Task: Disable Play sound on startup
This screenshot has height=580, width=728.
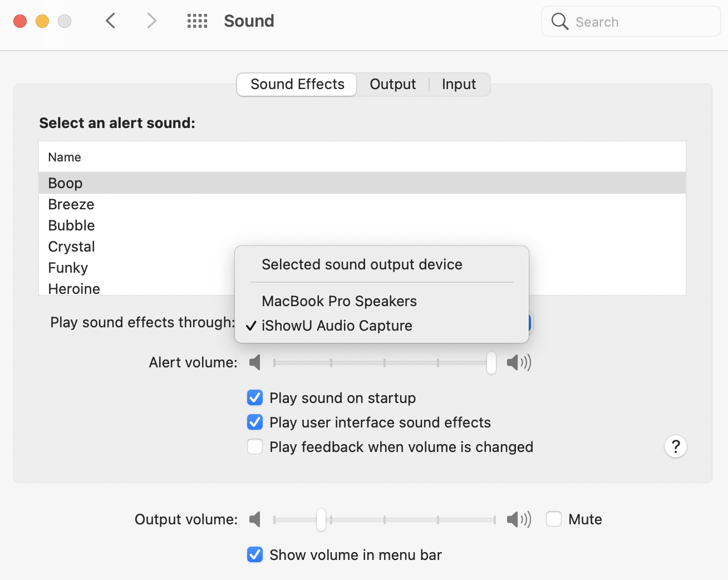Action: click(x=255, y=398)
